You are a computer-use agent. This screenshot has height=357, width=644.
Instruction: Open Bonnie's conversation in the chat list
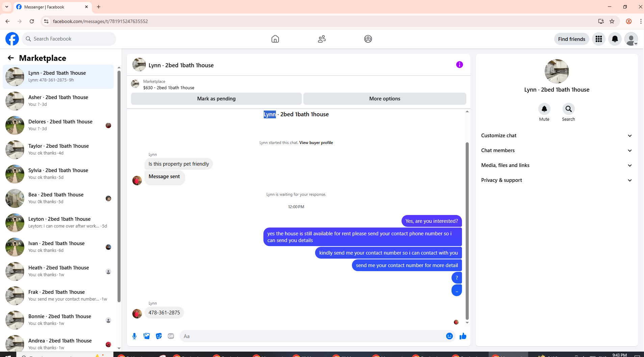point(58,320)
